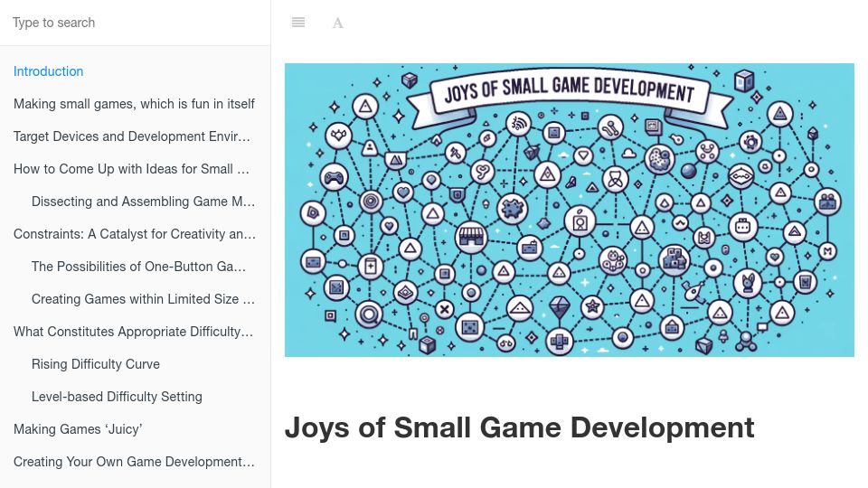Select 'Creating Games within Limited Size…' subsection
Screen dimensions: 868x488
click(x=144, y=299)
